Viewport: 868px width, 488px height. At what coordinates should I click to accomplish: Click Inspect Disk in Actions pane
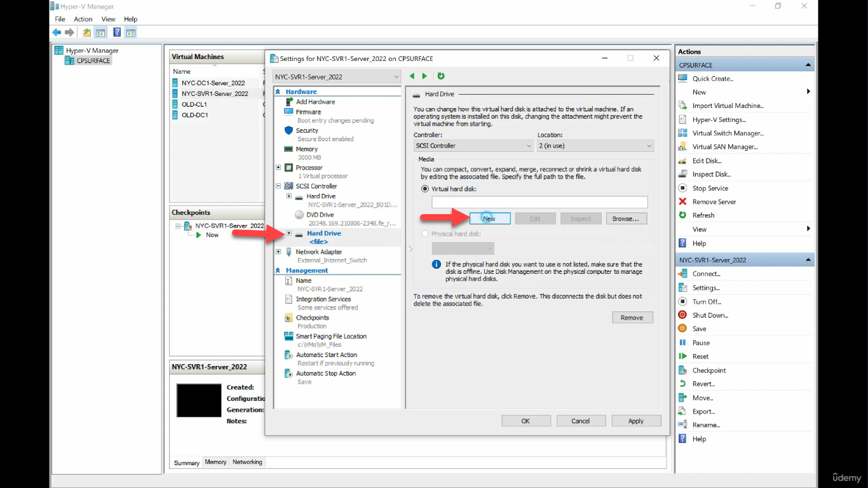point(711,174)
